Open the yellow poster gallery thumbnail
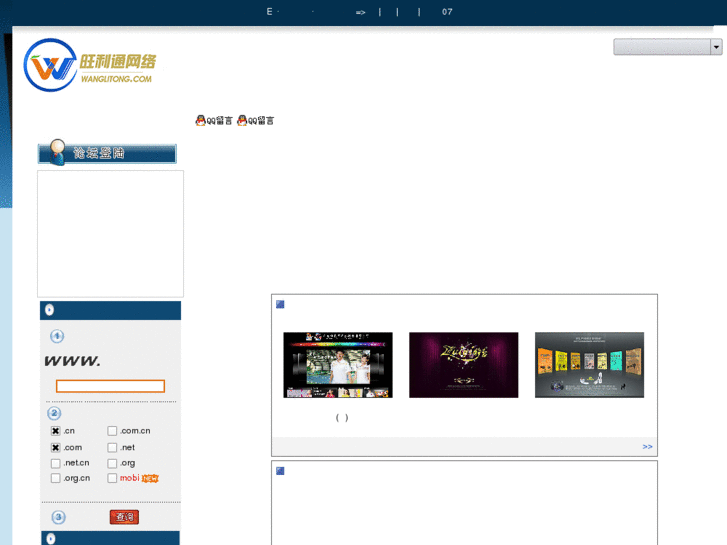727x545 pixels. point(589,365)
